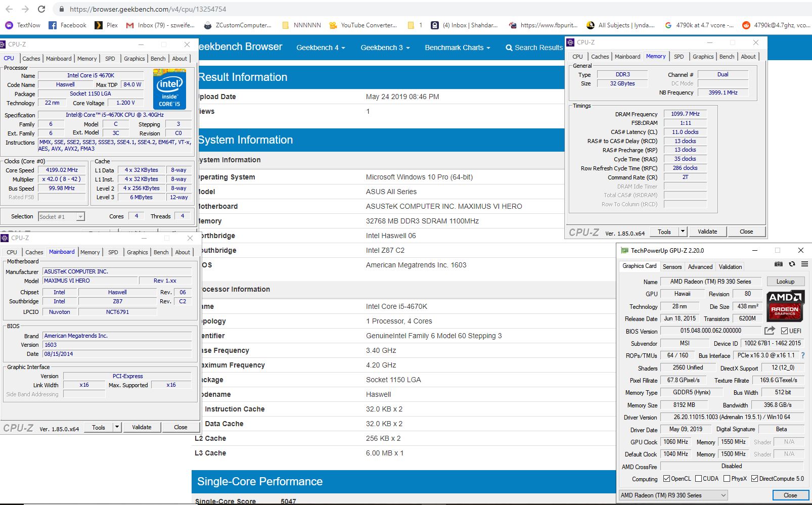Screen dimensions: 812x505
Task: Click the Bus Interface question mark in GPU-Z
Action: [803, 355]
